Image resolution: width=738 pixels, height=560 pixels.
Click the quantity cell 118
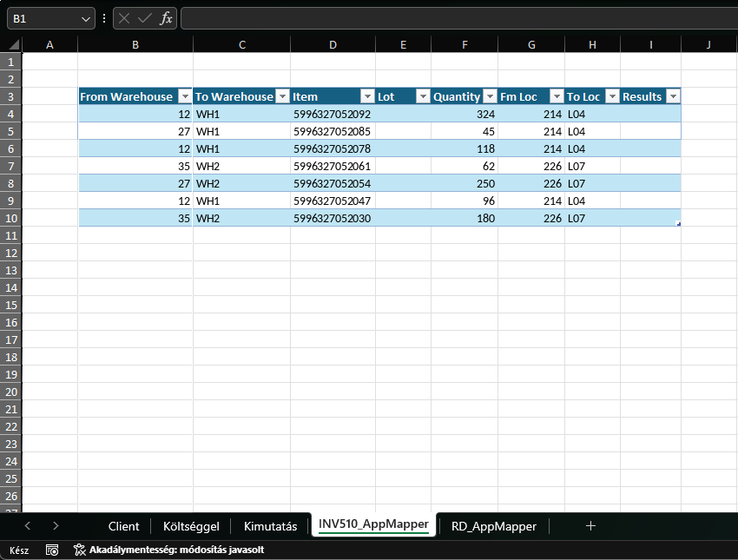point(465,148)
